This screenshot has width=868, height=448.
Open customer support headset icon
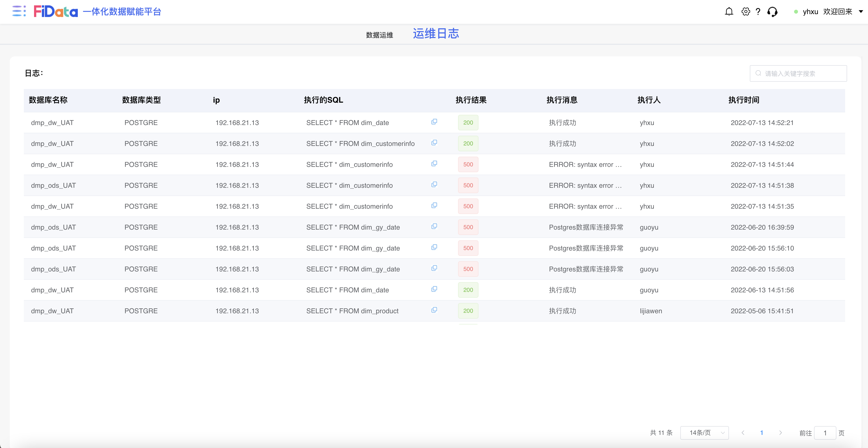point(772,12)
